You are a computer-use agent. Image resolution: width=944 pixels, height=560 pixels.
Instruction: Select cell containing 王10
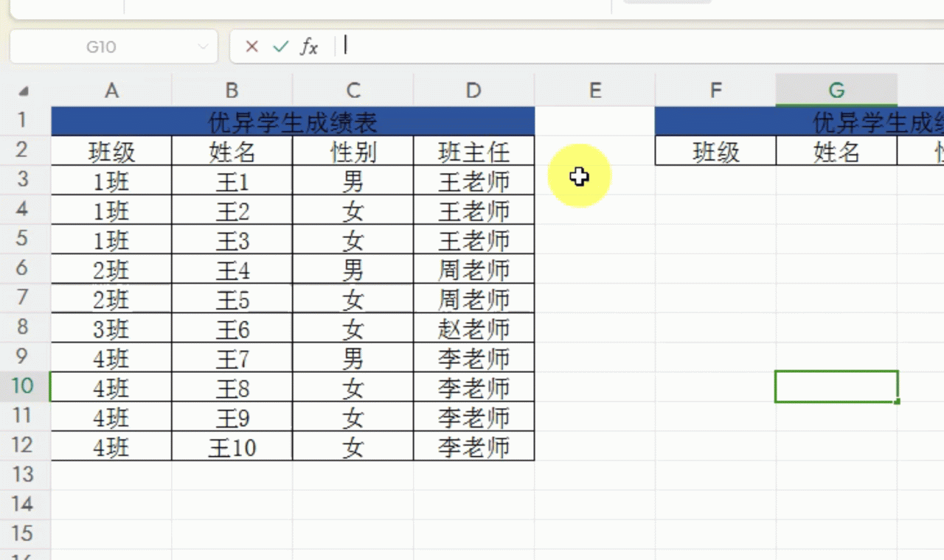pyautogui.click(x=232, y=446)
